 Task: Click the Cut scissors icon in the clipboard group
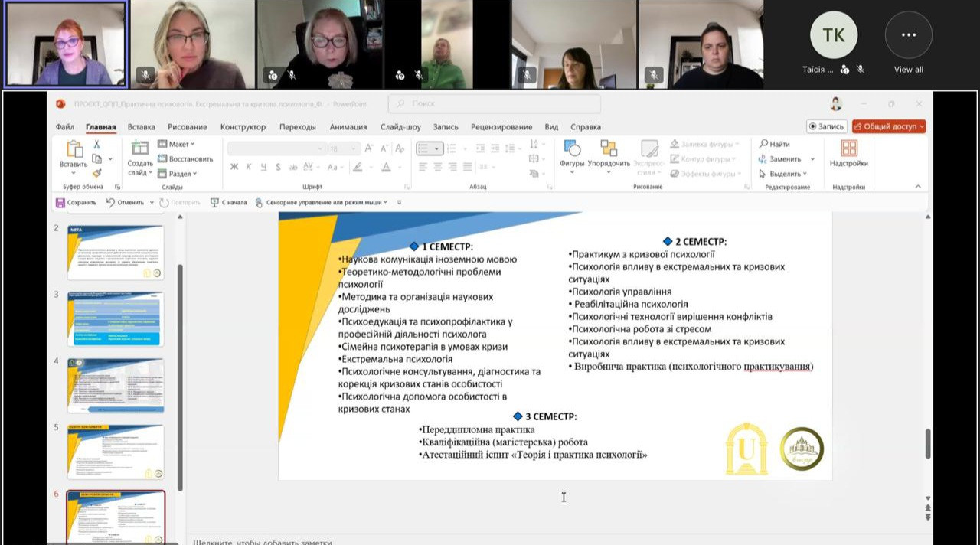click(97, 144)
